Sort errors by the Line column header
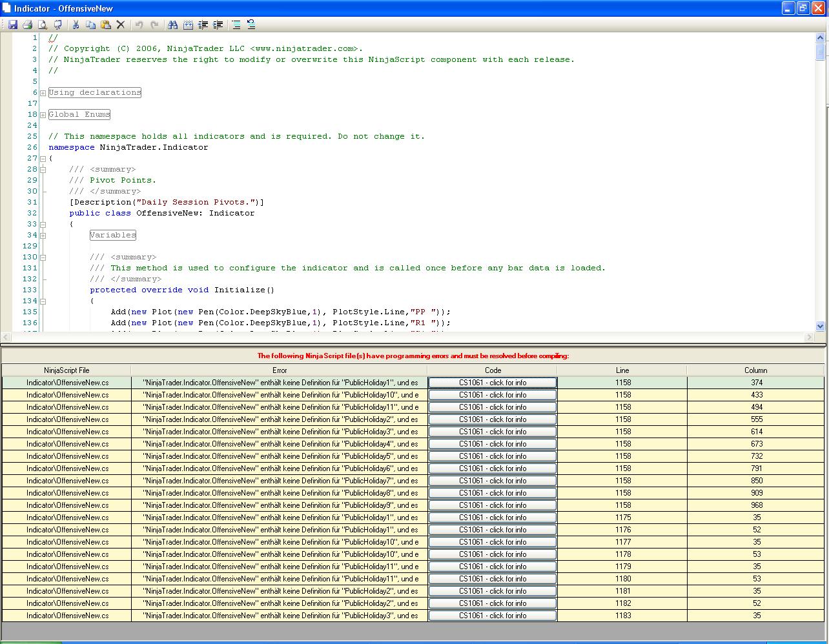 tap(622, 370)
